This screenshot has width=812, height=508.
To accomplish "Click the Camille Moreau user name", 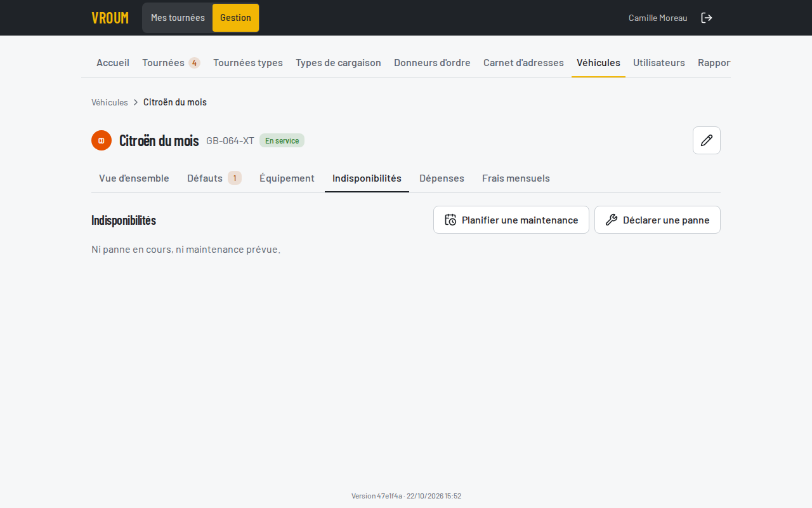I will pyautogui.click(x=658, y=18).
